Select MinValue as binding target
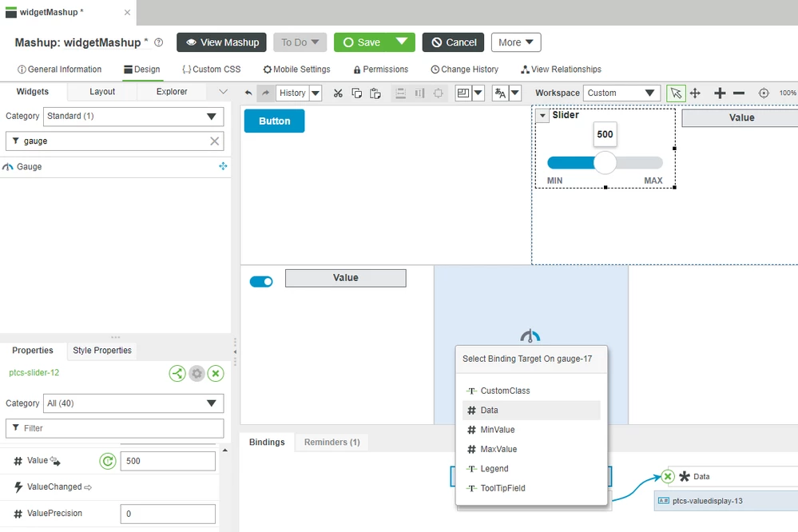Viewport: 798px width, 532px height. tap(531, 430)
